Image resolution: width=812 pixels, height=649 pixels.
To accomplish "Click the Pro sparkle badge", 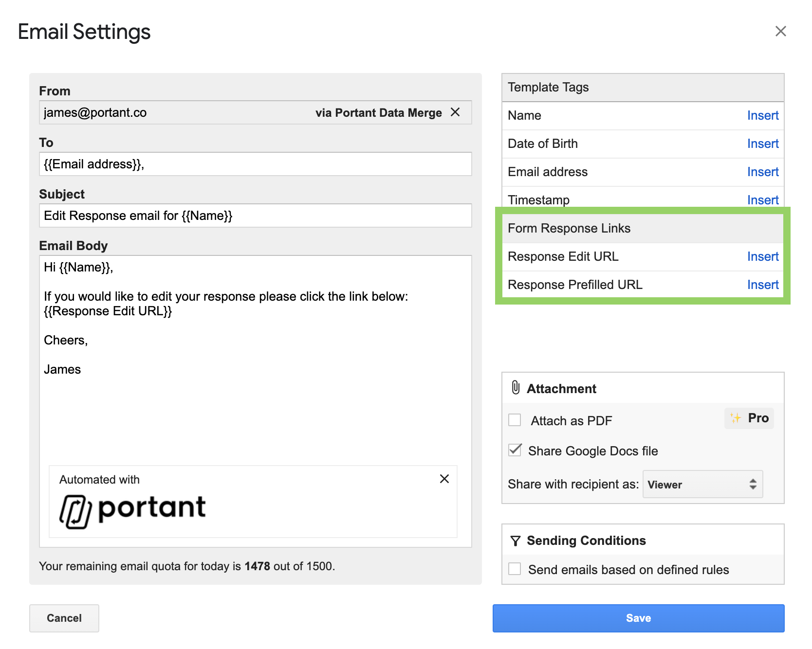I will (749, 418).
